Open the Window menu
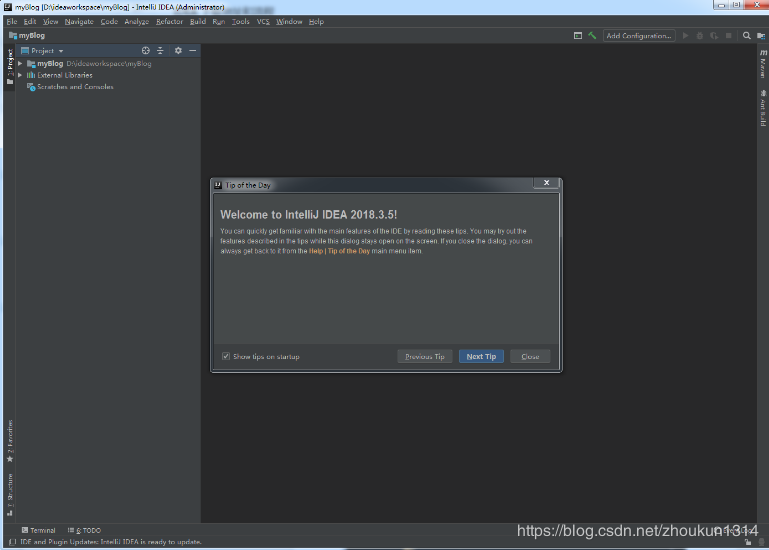The width and height of the screenshot is (769, 550). click(x=289, y=22)
